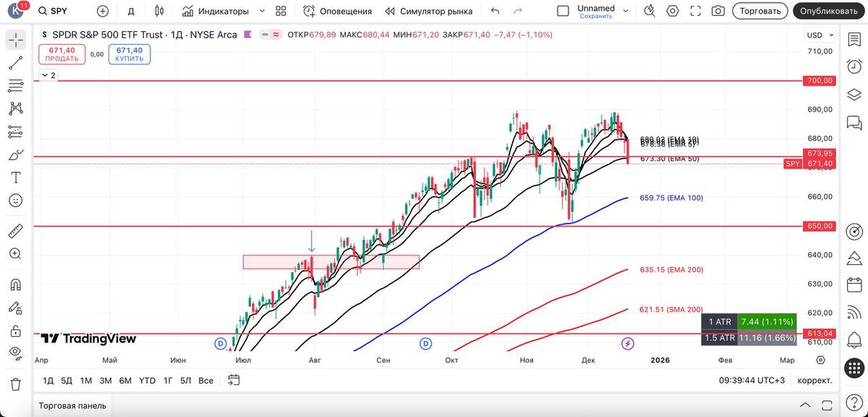The height and width of the screenshot is (417, 868).
Task: Open chart settings hexagon icon
Action: click(673, 11)
